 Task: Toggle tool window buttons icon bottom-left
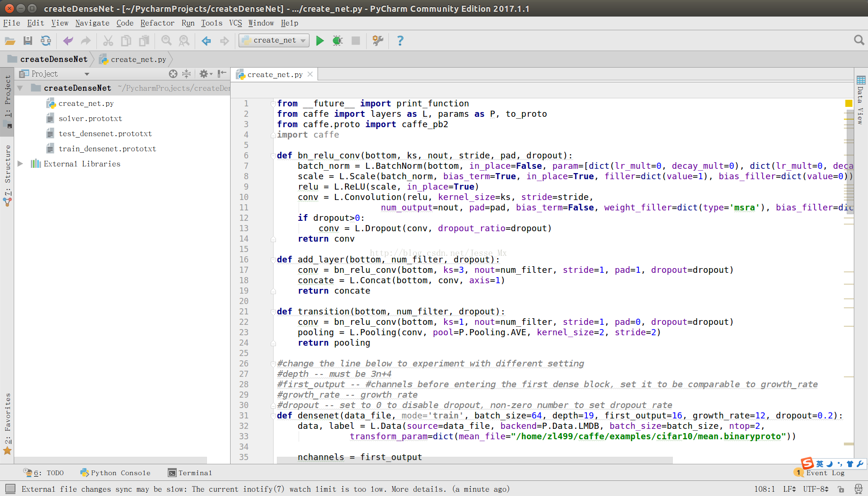point(10,489)
